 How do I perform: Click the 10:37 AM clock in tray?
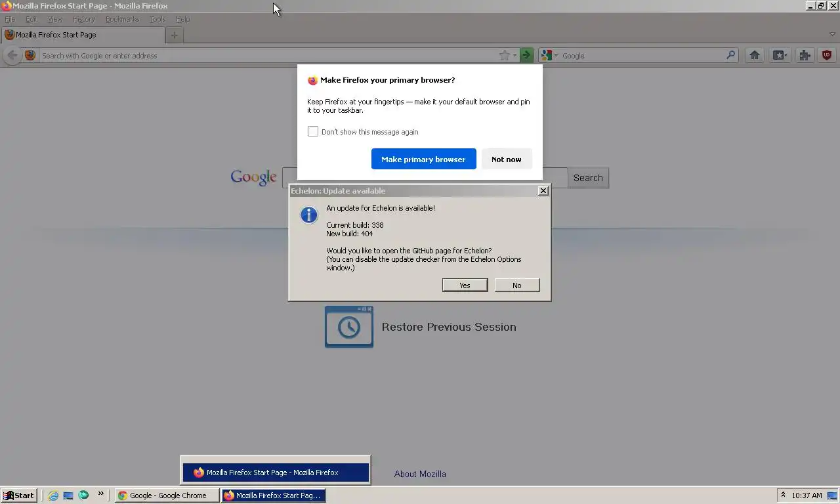(807, 495)
